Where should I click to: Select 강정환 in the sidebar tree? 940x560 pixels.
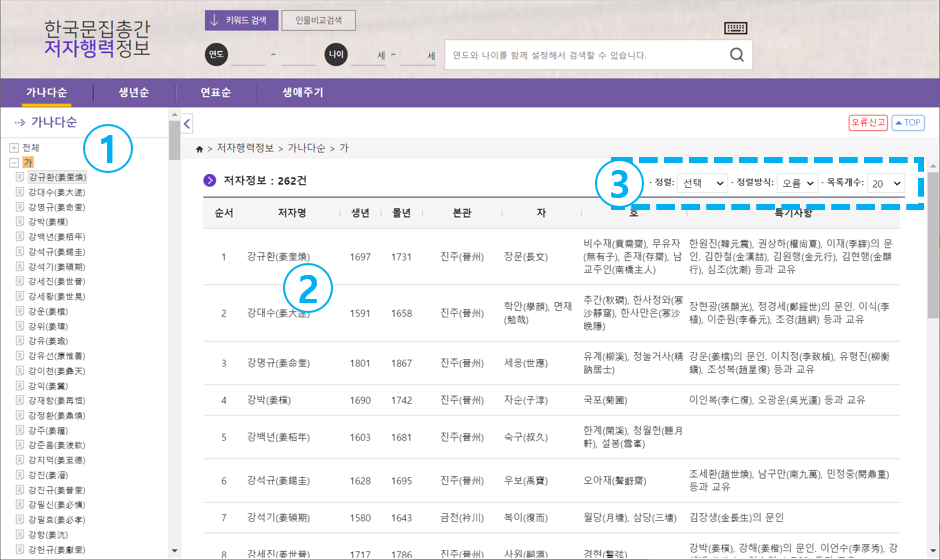(56, 416)
